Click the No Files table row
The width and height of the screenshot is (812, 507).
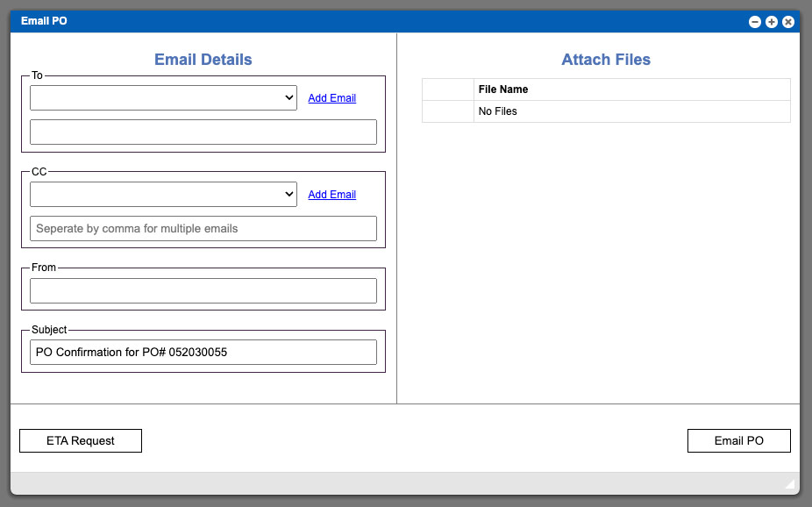(606, 111)
